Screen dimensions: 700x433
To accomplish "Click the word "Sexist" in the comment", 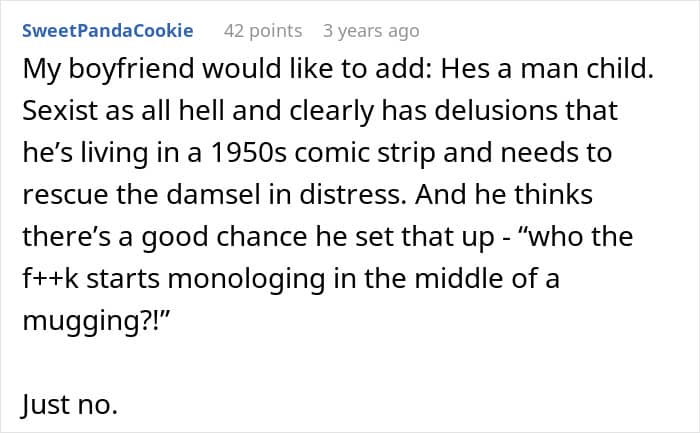I will coord(57,113).
